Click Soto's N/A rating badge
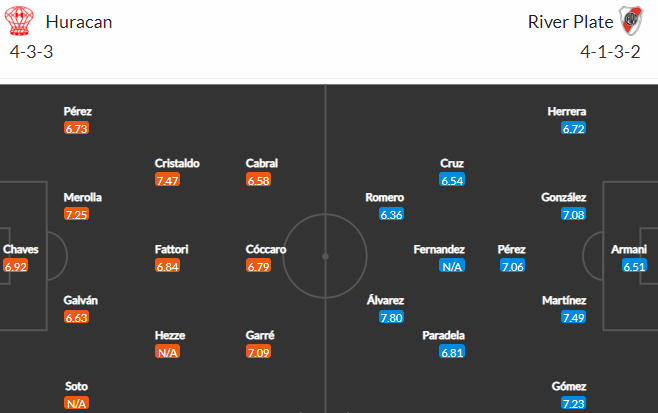 (76, 403)
